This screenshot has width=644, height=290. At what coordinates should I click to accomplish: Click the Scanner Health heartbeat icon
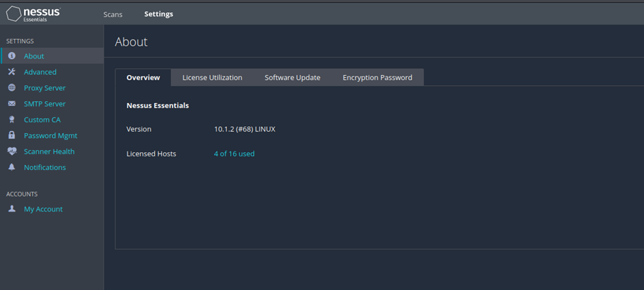pos(12,151)
